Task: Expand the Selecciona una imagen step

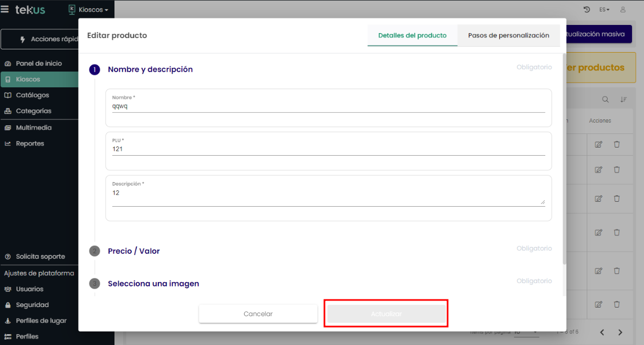Action: coord(153,284)
